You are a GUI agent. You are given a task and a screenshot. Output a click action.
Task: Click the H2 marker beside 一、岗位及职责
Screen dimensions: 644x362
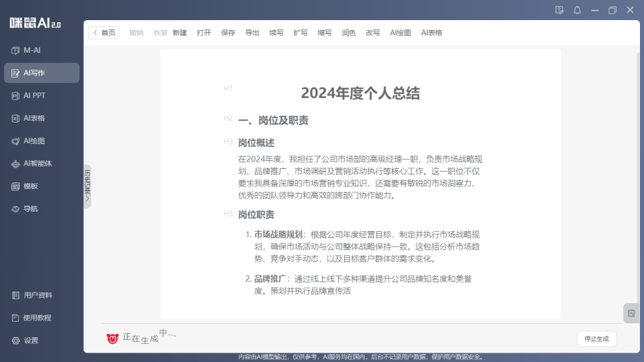(x=228, y=118)
